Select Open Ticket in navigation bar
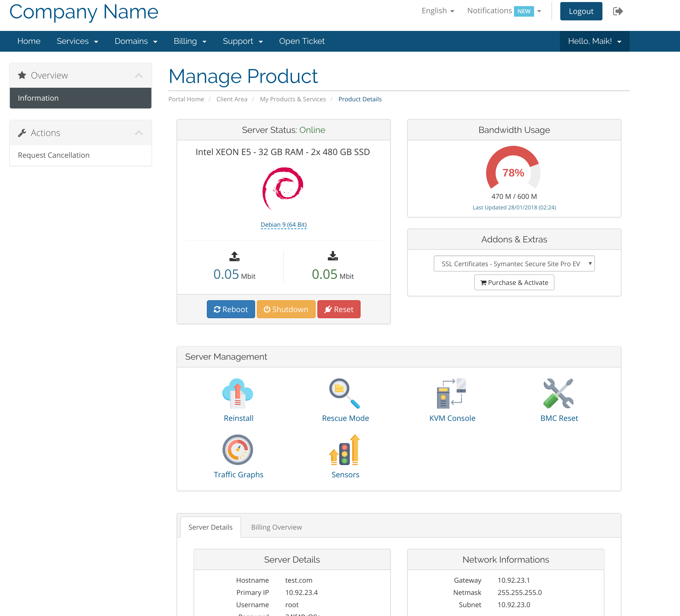 (x=302, y=41)
